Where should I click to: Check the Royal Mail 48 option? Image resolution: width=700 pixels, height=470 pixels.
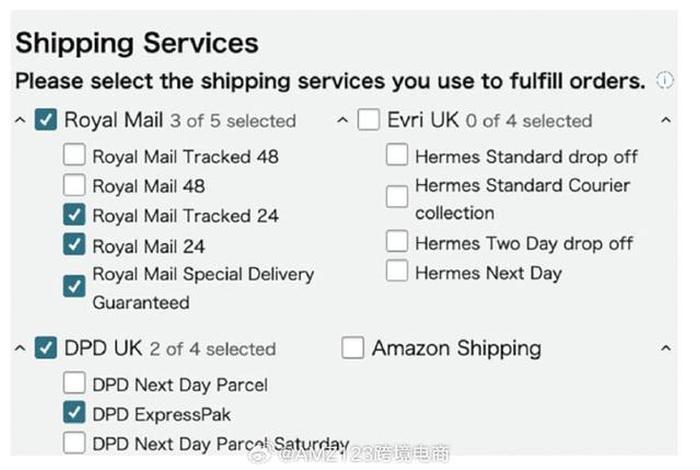tap(74, 185)
